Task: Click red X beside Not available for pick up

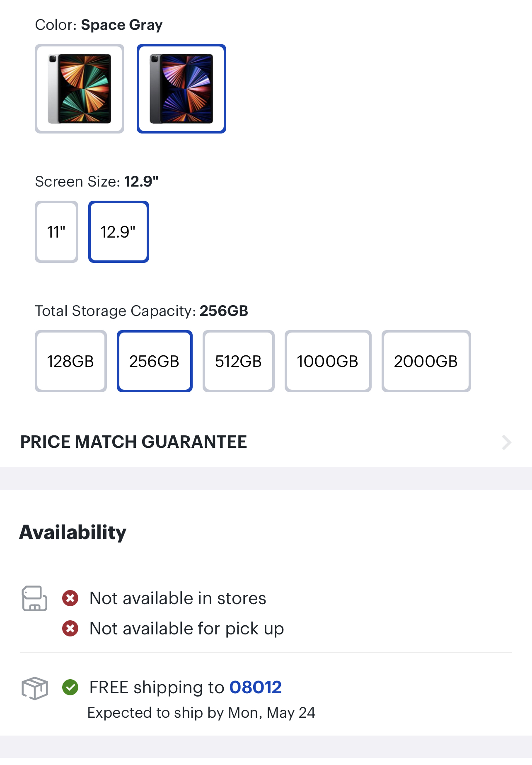Action: pyautogui.click(x=70, y=629)
